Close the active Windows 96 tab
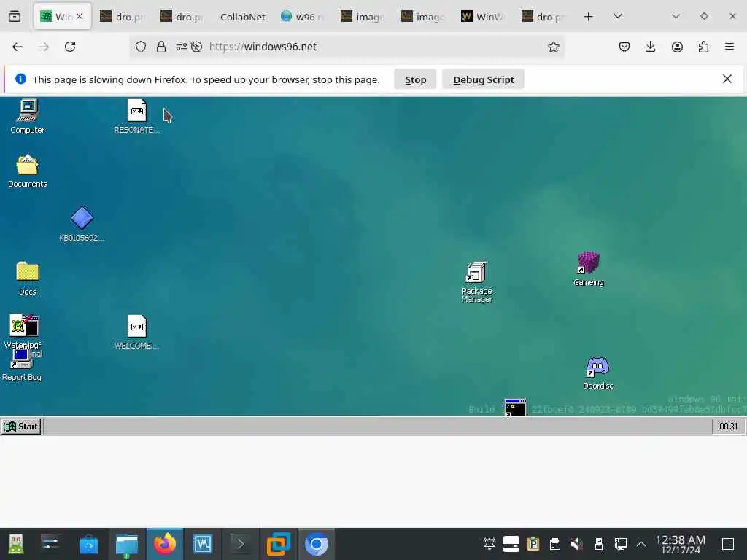 [80, 16]
